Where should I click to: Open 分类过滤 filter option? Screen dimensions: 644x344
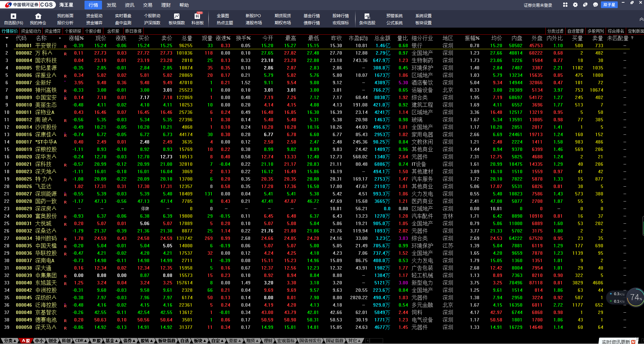[555, 31]
